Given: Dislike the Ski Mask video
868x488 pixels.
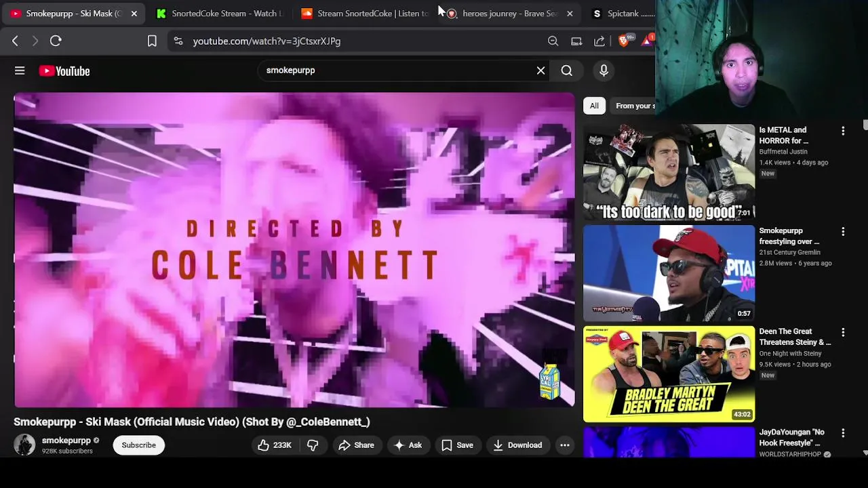Looking at the screenshot, I should [313, 445].
